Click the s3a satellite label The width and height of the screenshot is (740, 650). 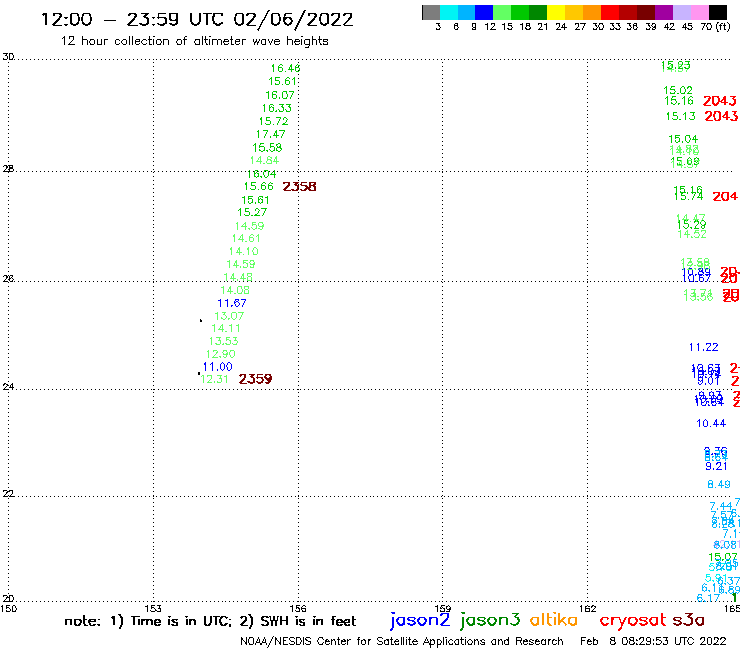point(689,620)
